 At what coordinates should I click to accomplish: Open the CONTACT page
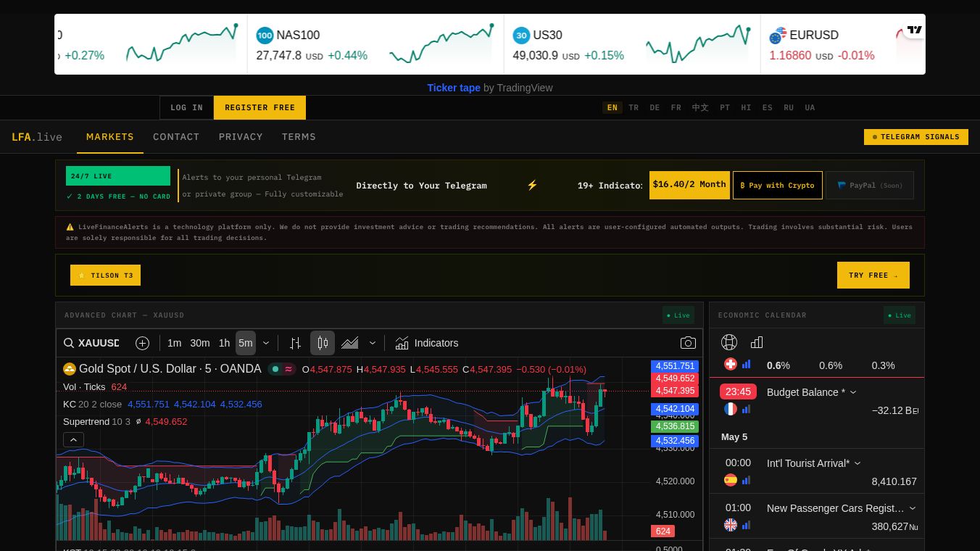[176, 136]
